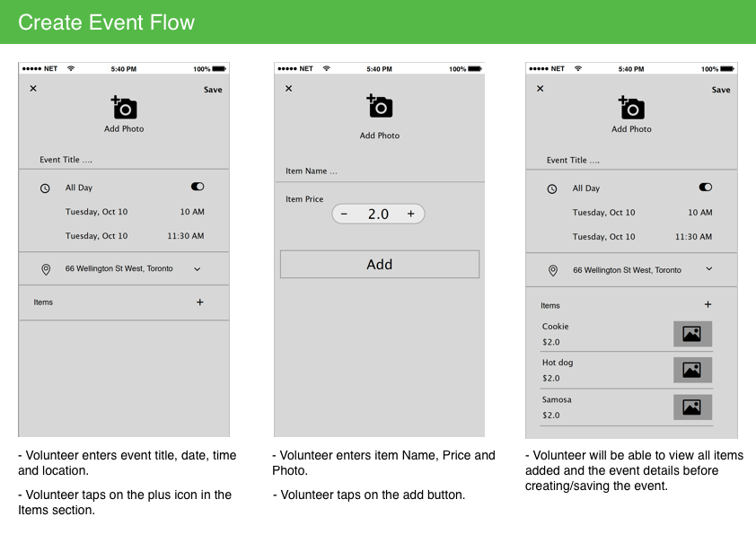Click the Add Photo camera icon on first screen

point(123,105)
